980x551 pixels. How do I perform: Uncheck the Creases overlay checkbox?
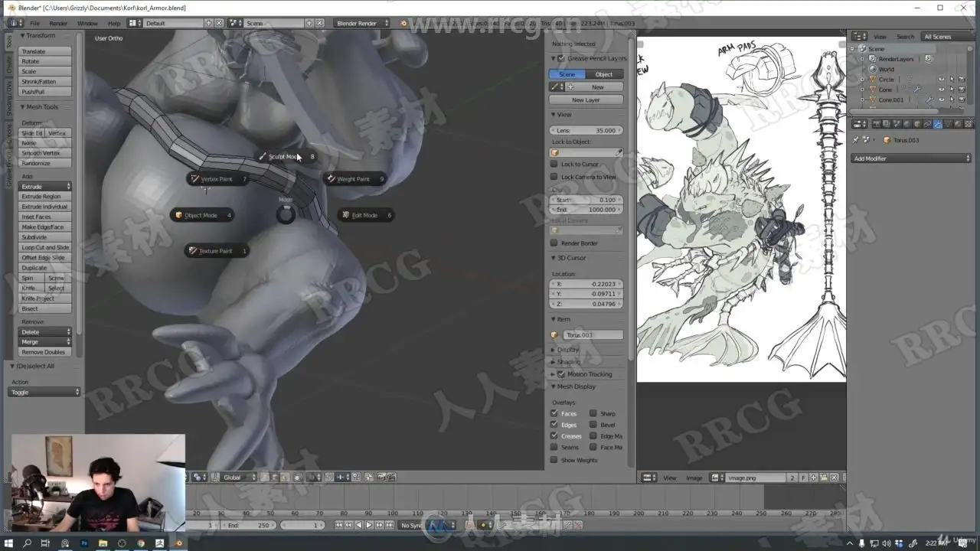[x=554, y=436]
